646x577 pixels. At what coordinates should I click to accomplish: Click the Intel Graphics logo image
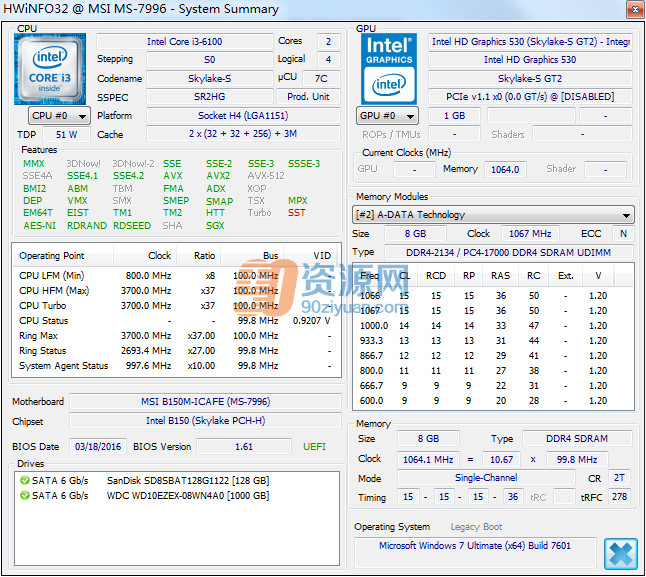[389, 69]
